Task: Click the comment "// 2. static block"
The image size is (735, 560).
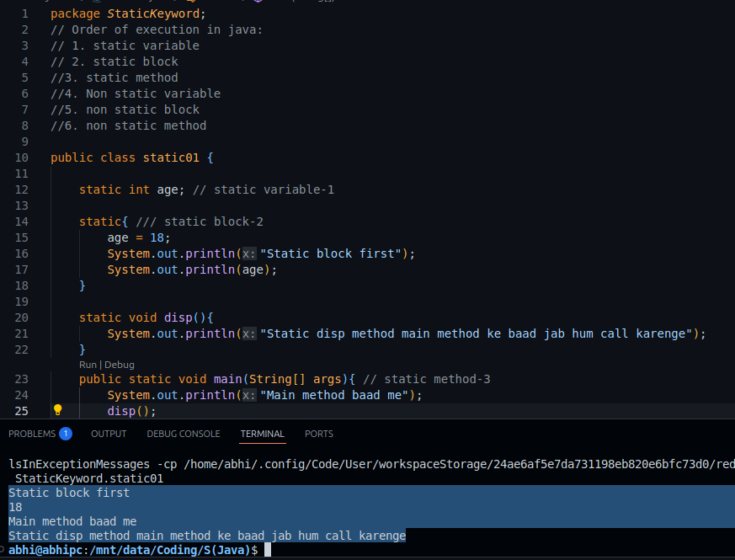Action: (115, 61)
